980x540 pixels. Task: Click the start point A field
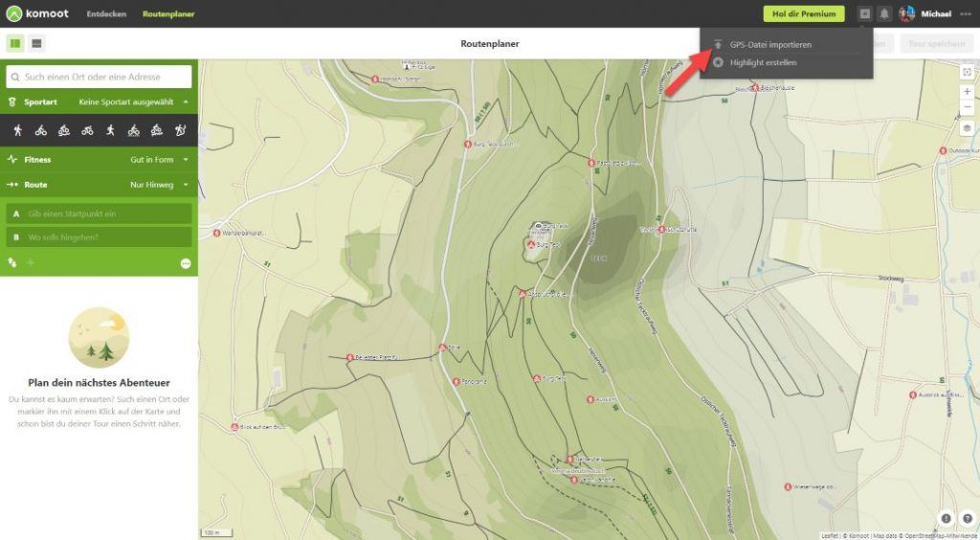point(99,214)
